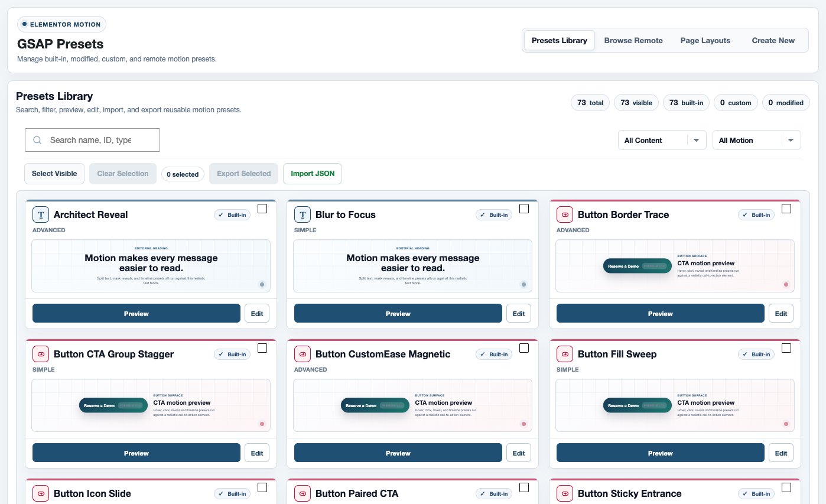Click the Button CTA Group Stagger icon
This screenshot has height=504, width=826.
41,354
